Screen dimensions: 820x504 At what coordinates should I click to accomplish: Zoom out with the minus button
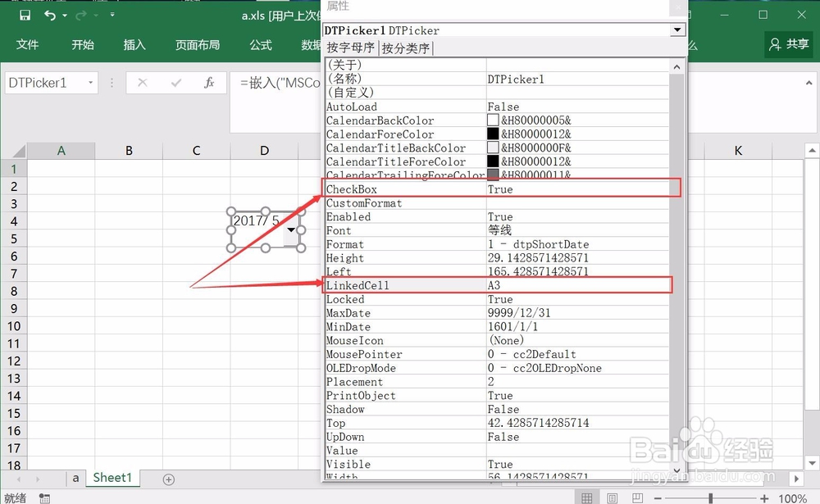658,498
